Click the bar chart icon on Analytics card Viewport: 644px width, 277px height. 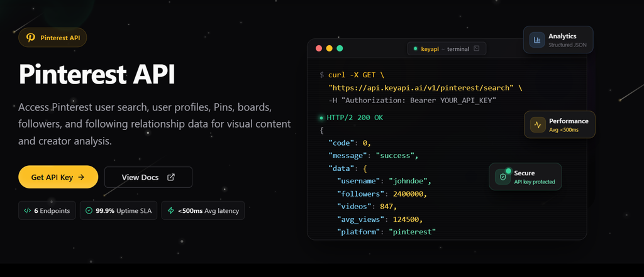[537, 40]
